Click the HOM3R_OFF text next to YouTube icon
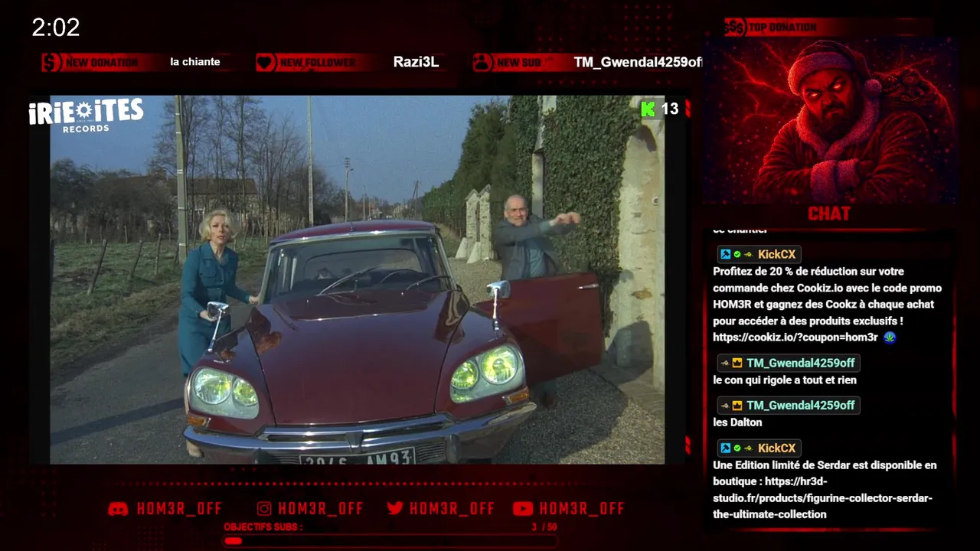 [582, 509]
